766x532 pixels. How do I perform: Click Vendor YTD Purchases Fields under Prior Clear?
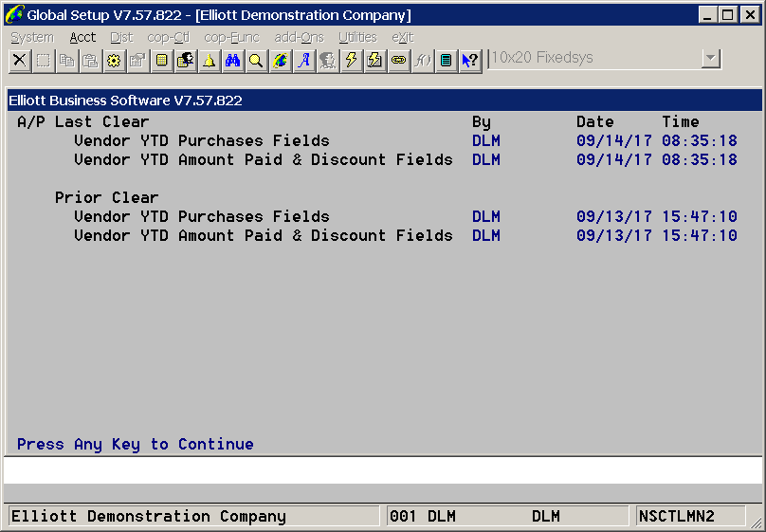[x=202, y=216]
